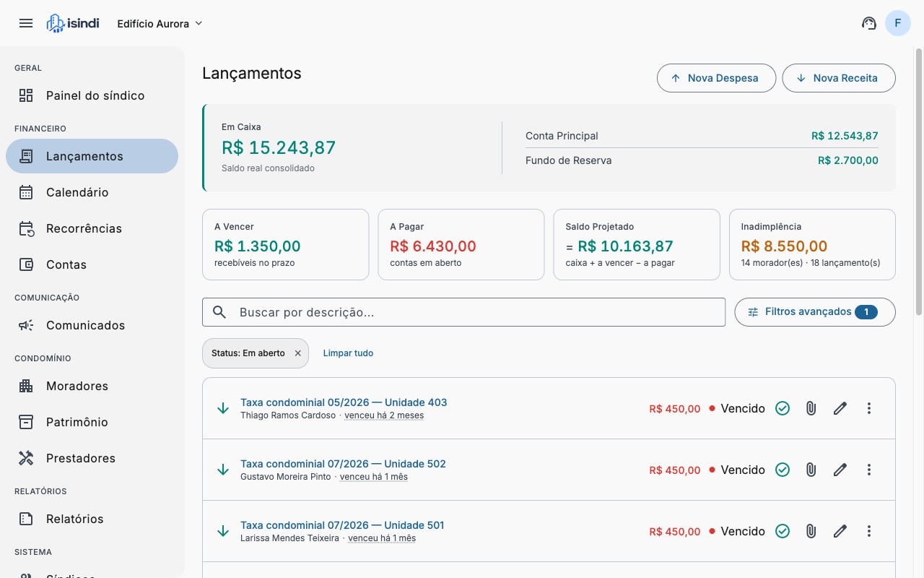Viewport: 924px width, 578px height.
Task: Open Calendário from the sidebar
Action: [x=92, y=192]
